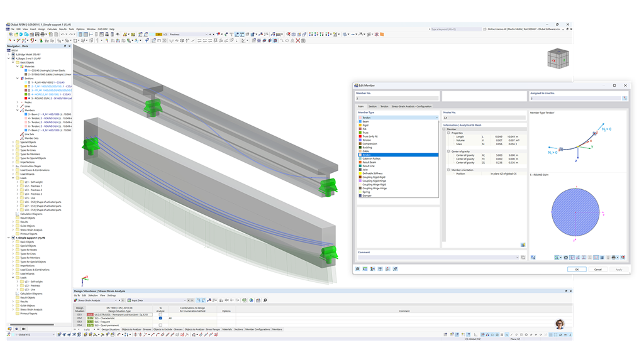644x362 pixels.
Task: Expand Construction Stages in Navigator
Action: (13, 166)
